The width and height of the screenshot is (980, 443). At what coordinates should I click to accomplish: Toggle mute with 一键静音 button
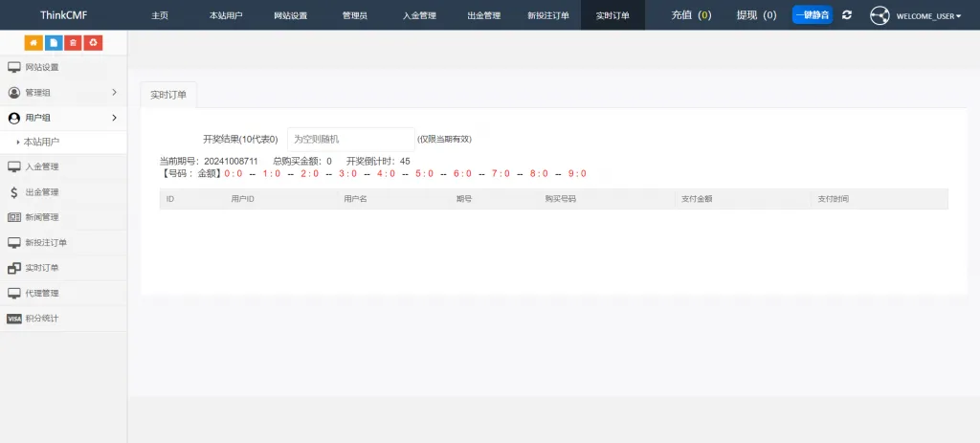[x=812, y=15]
